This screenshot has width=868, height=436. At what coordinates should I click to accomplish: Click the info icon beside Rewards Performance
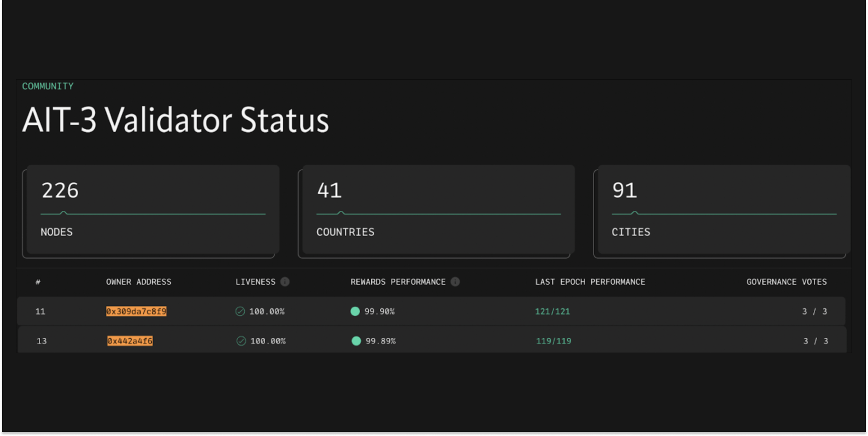coord(455,282)
